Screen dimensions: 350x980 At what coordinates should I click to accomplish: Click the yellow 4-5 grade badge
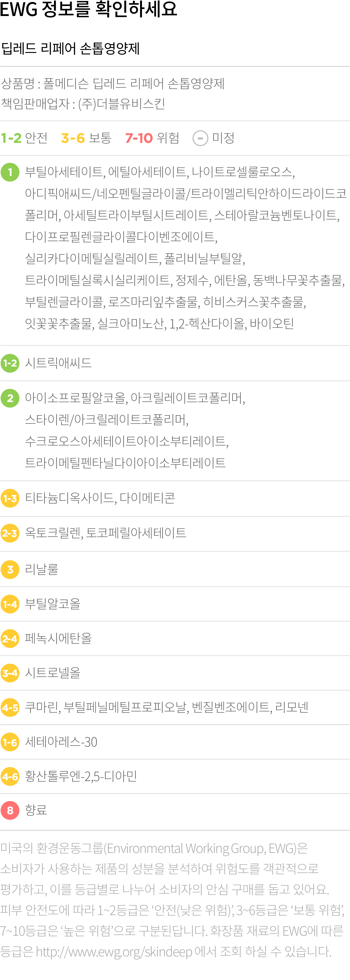coord(10,708)
